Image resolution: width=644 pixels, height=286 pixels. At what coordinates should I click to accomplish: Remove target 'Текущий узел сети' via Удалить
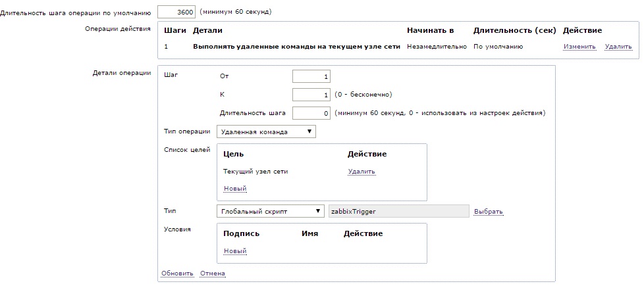pyautogui.click(x=362, y=172)
